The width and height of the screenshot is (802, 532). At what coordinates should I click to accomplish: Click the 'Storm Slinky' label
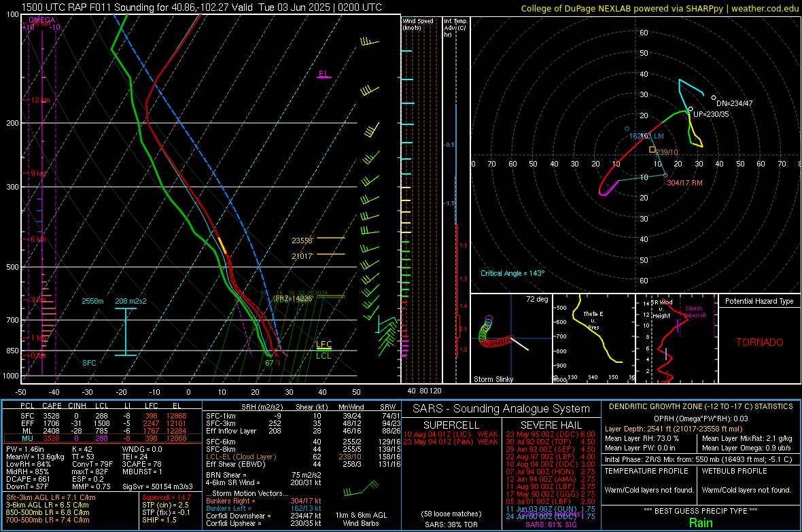pos(493,379)
